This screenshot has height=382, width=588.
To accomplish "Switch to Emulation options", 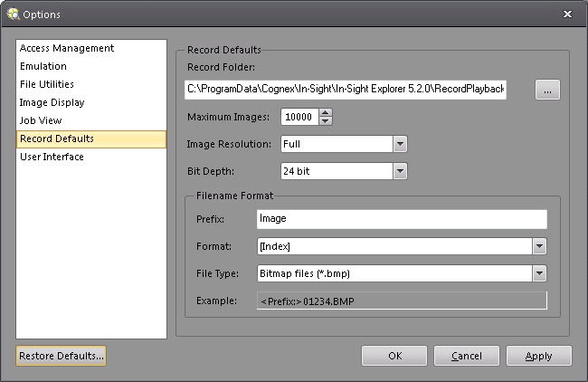I will pos(43,66).
